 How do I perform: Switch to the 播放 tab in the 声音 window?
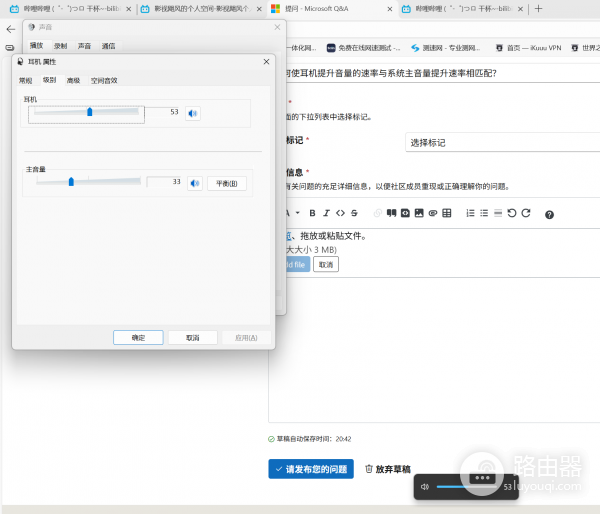pyautogui.click(x=36, y=46)
